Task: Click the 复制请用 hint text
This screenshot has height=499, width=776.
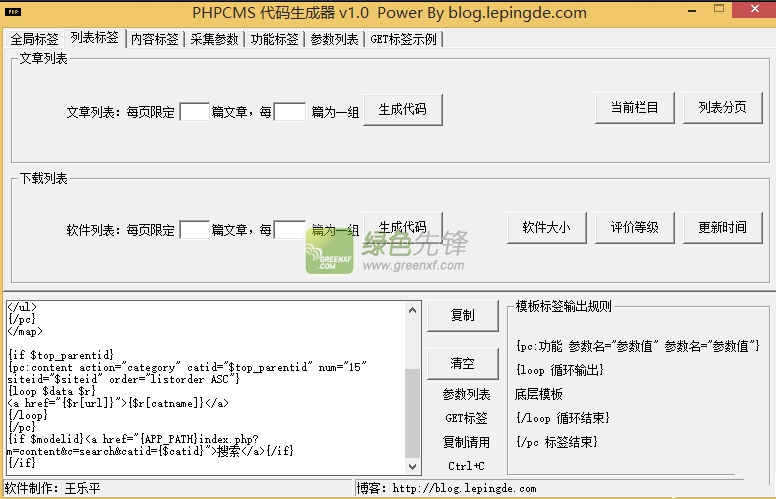Action: [x=466, y=442]
